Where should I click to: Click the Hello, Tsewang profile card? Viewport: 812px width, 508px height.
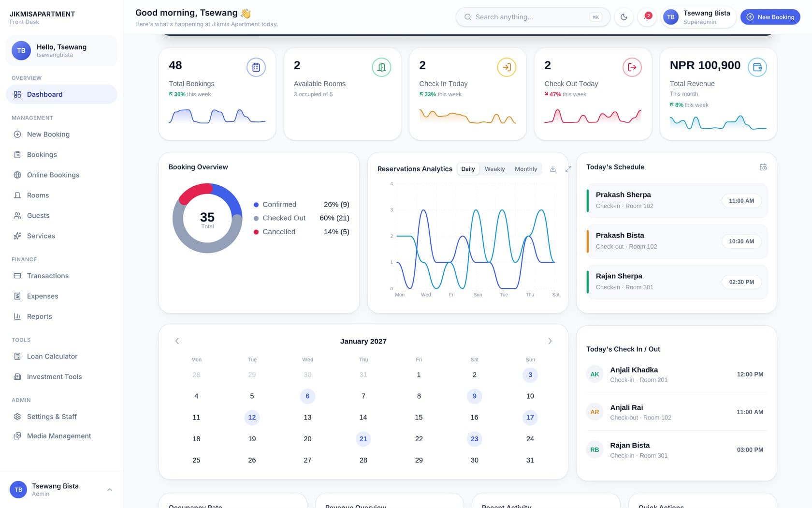coord(61,50)
